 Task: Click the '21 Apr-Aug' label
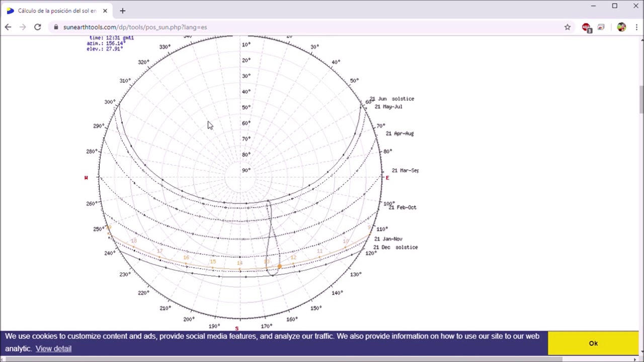point(399,133)
